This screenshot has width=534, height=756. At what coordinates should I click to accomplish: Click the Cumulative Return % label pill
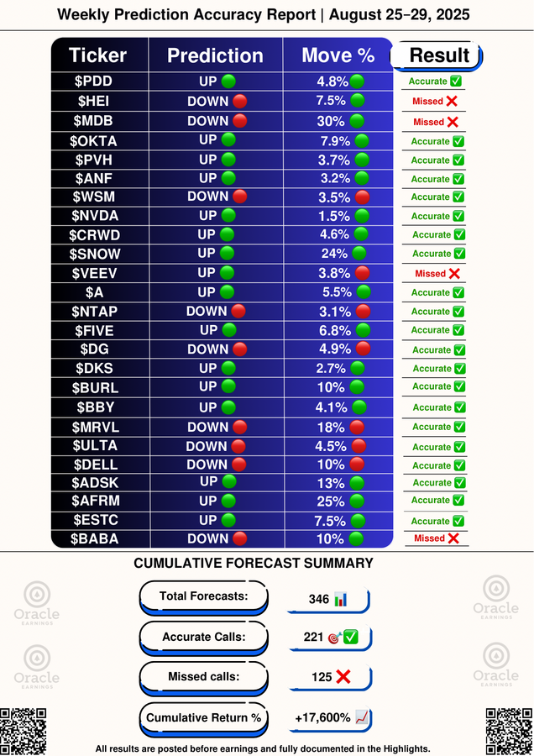pos(203,717)
